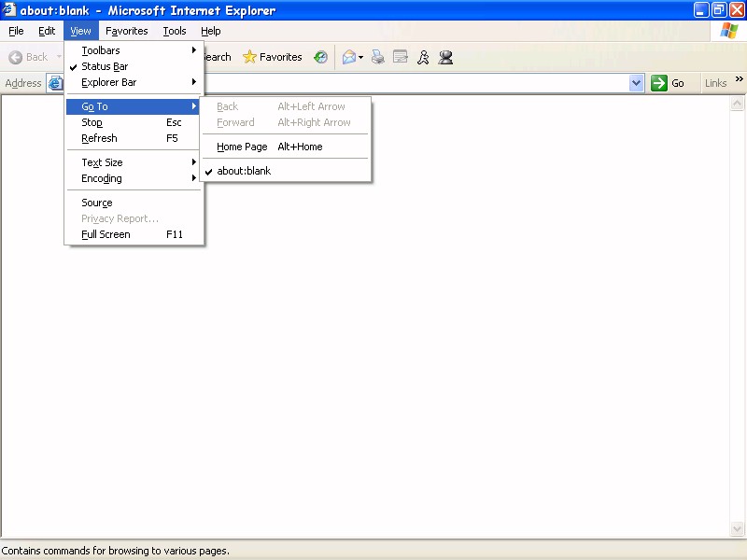Screen dimensions: 747x560
Task: Select the checked about:blank entry
Action: click(x=286, y=171)
